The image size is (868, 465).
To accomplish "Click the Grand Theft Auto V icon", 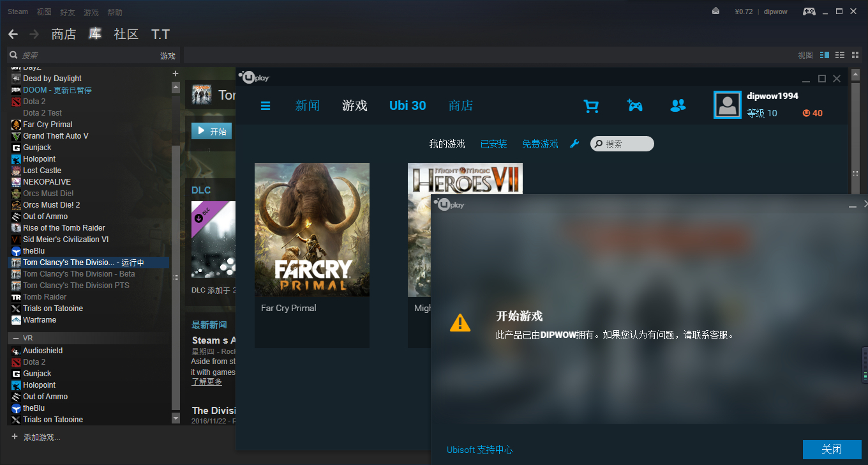I will click(17, 136).
